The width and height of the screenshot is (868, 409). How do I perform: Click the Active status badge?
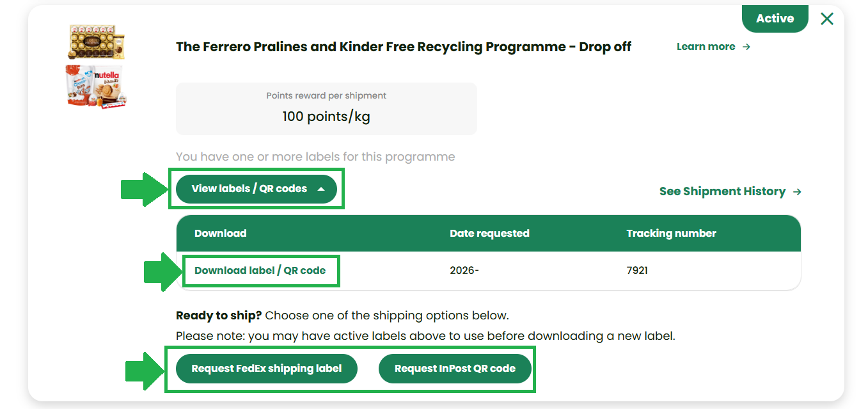[x=775, y=19]
